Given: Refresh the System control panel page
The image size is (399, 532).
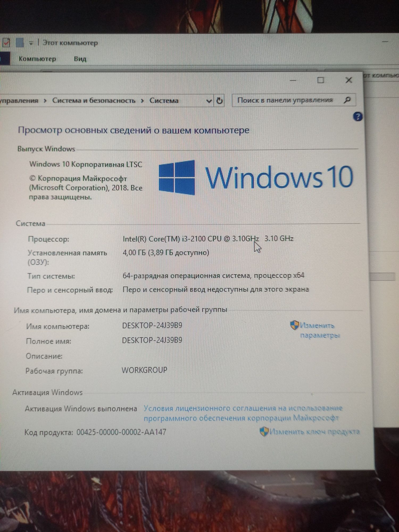Looking at the screenshot, I should [219, 101].
